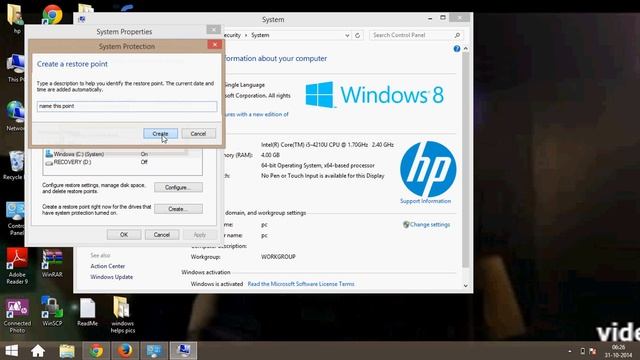Open the address bar history dropdown
The width and height of the screenshot is (640, 360).
click(x=347, y=36)
